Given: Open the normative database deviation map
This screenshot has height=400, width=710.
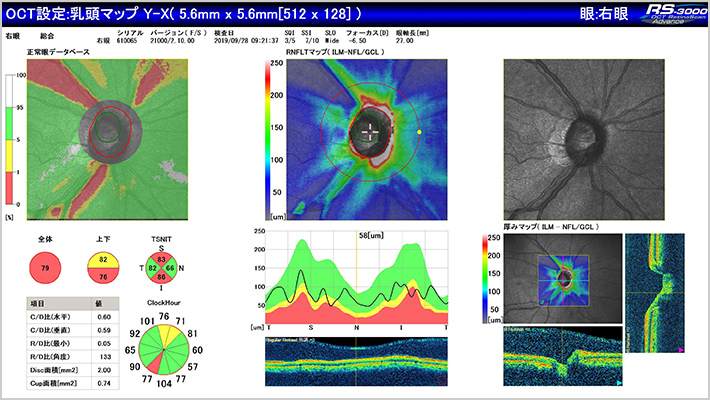Looking at the screenshot, I should click(107, 140).
